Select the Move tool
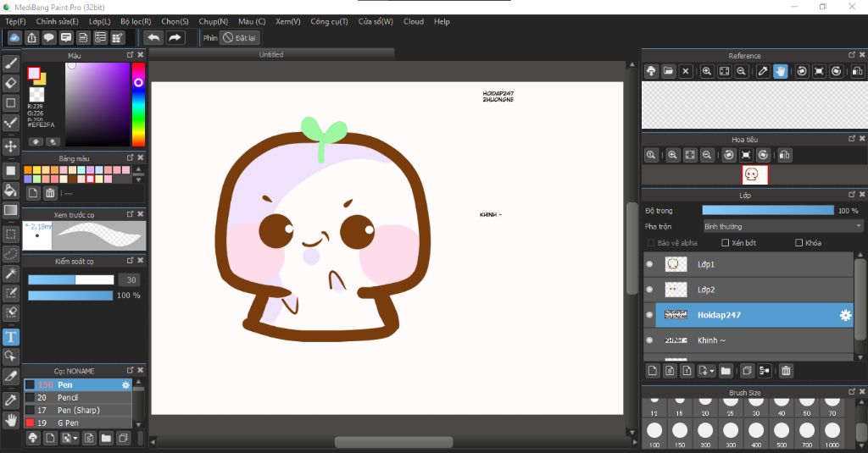 pyautogui.click(x=11, y=146)
